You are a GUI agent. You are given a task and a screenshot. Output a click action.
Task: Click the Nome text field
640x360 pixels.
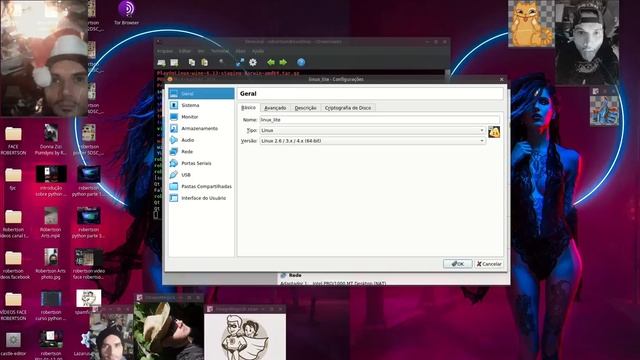coord(380,120)
